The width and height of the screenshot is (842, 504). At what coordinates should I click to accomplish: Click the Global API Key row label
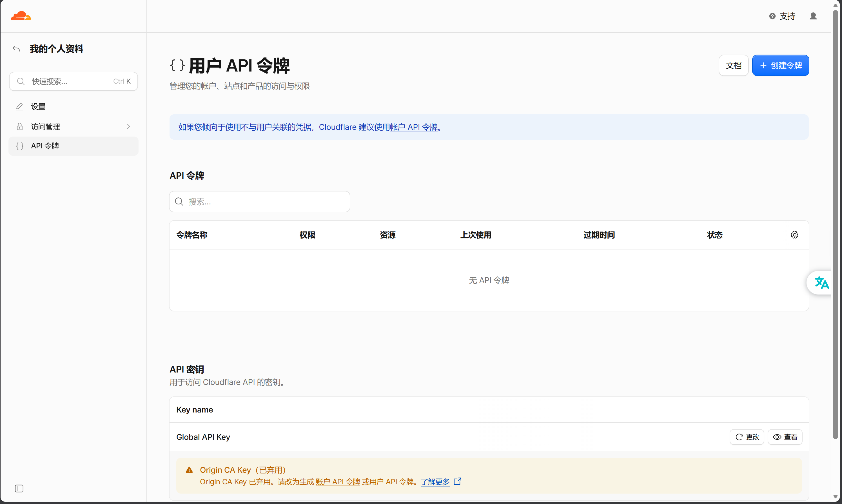coord(203,437)
